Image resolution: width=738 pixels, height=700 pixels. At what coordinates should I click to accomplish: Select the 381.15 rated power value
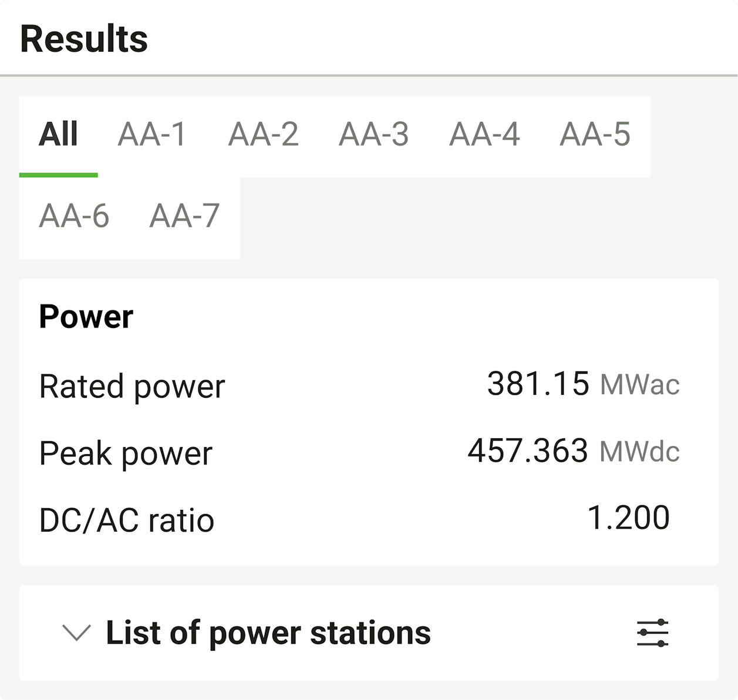[538, 384]
